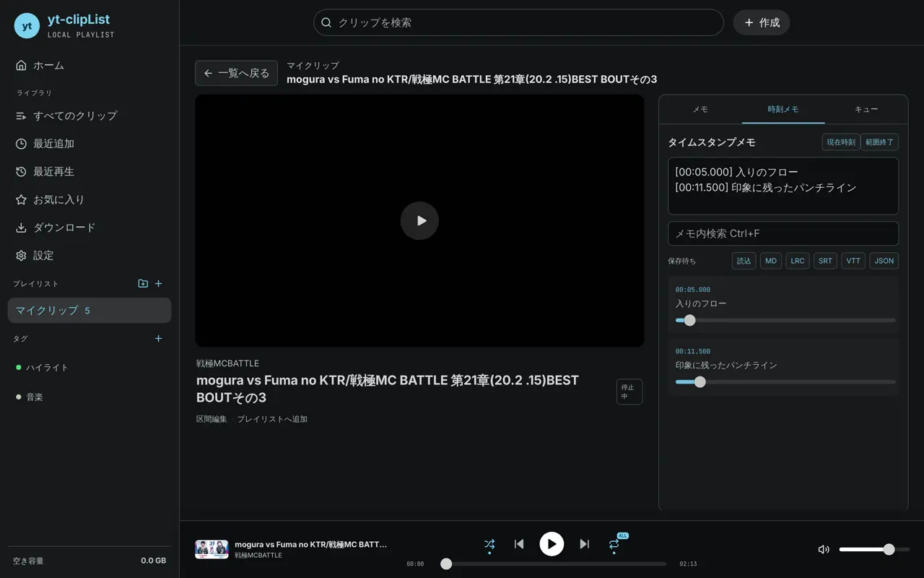
Task: Click the 空き容量 storage row
Action: (90, 561)
